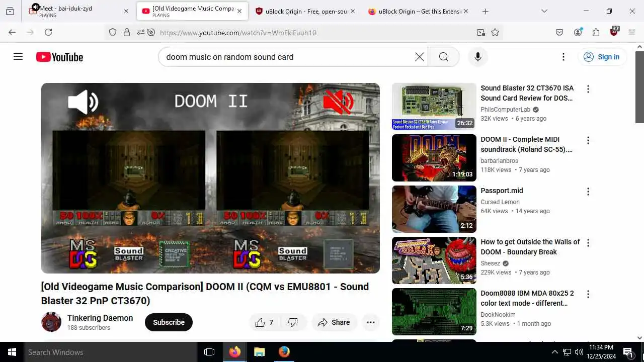This screenshot has width=644, height=362.
Task: Open the Tinkering Daemon channel avatar
Action: (51, 322)
